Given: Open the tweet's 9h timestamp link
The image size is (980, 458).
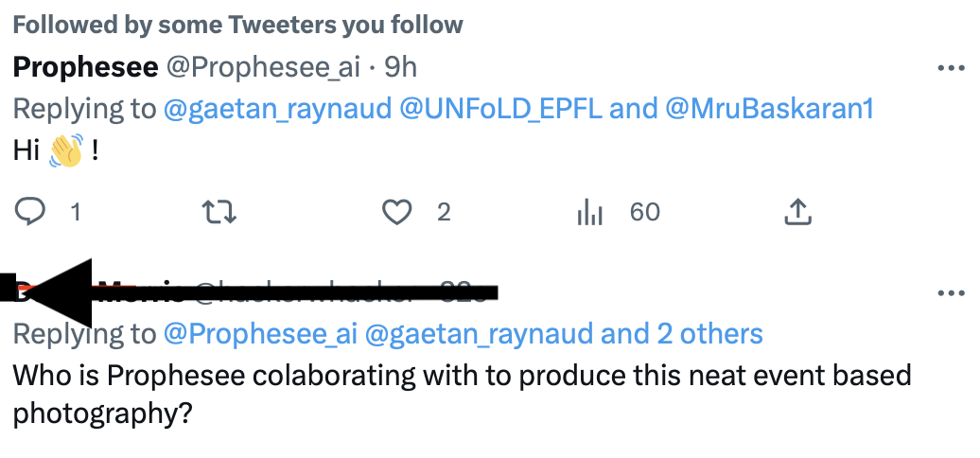Looking at the screenshot, I should click(x=400, y=68).
